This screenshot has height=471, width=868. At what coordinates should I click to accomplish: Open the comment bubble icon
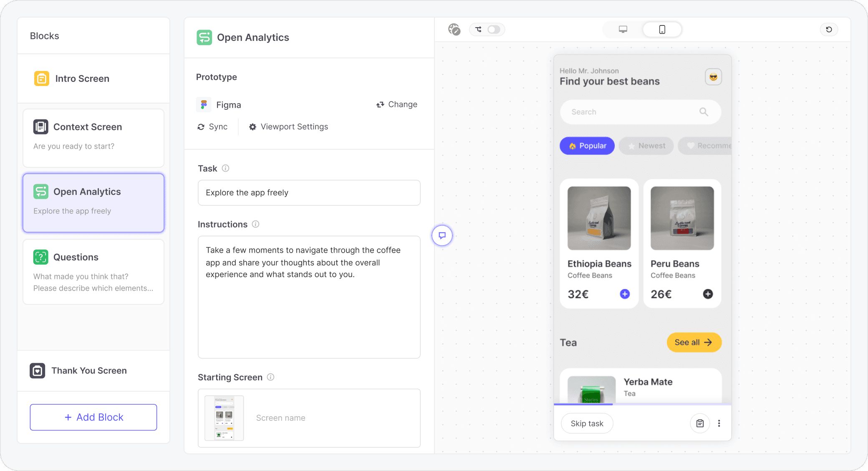442,235
